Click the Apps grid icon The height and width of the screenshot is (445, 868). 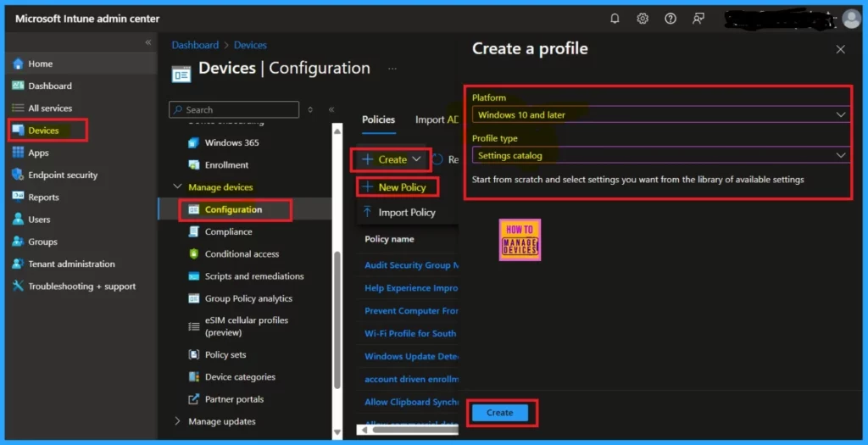pos(19,153)
